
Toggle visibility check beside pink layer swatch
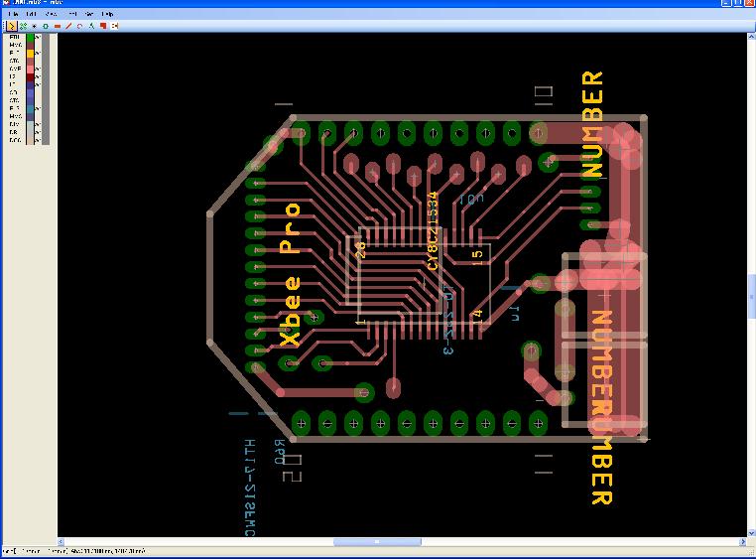pos(38,69)
